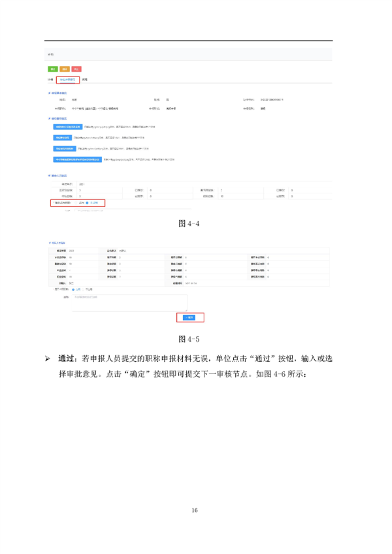Screen dimensions: 392x554
Task: Switch to the first tab on the left
Action: (50, 80)
